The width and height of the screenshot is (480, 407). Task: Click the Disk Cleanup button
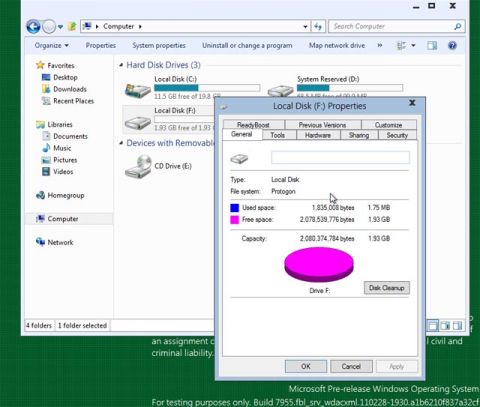pyautogui.click(x=387, y=288)
